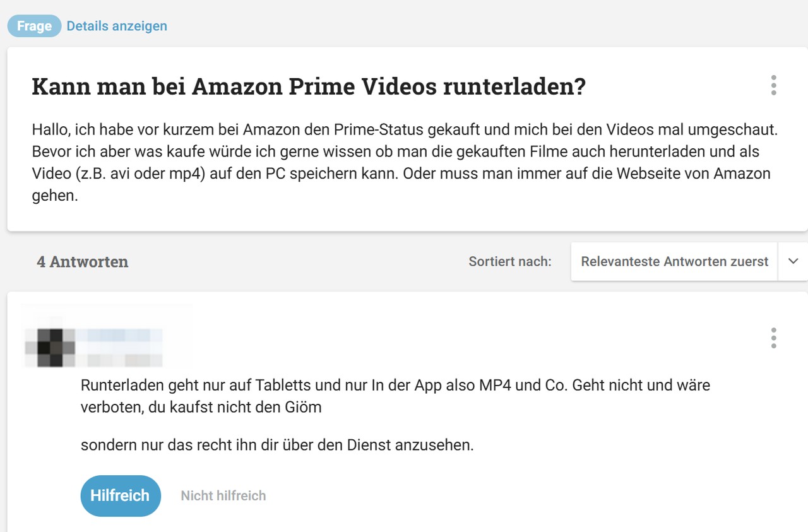Open the Relevanteste Antworten zuerst sorting dropdown
Screen dimensions: 808x532
(x=673, y=261)
